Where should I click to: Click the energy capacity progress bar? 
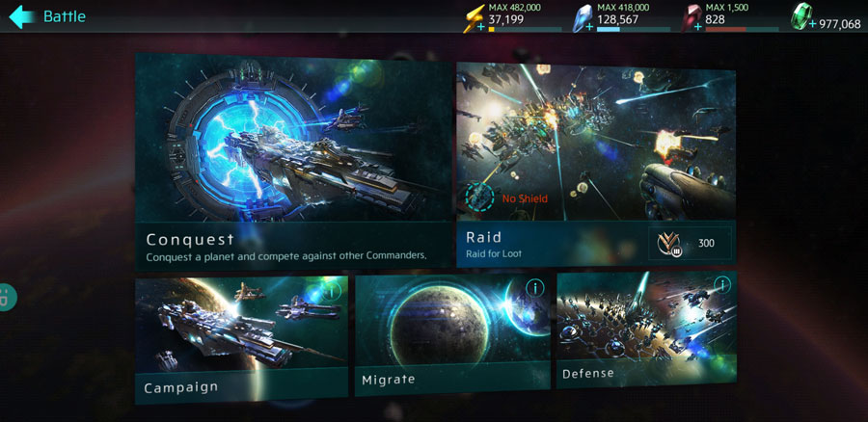525,29
